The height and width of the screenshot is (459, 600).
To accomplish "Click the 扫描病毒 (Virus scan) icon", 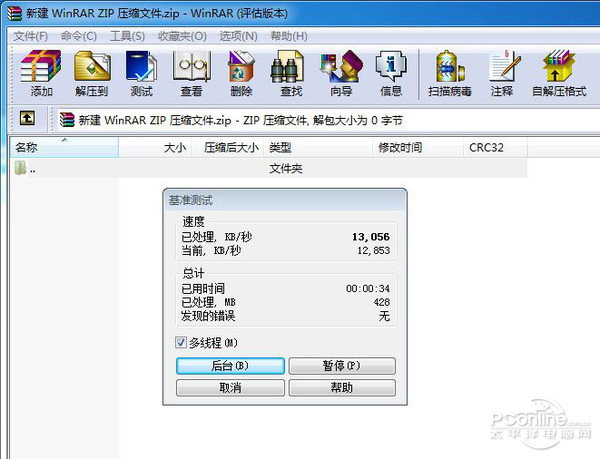I will coord(450,73).
